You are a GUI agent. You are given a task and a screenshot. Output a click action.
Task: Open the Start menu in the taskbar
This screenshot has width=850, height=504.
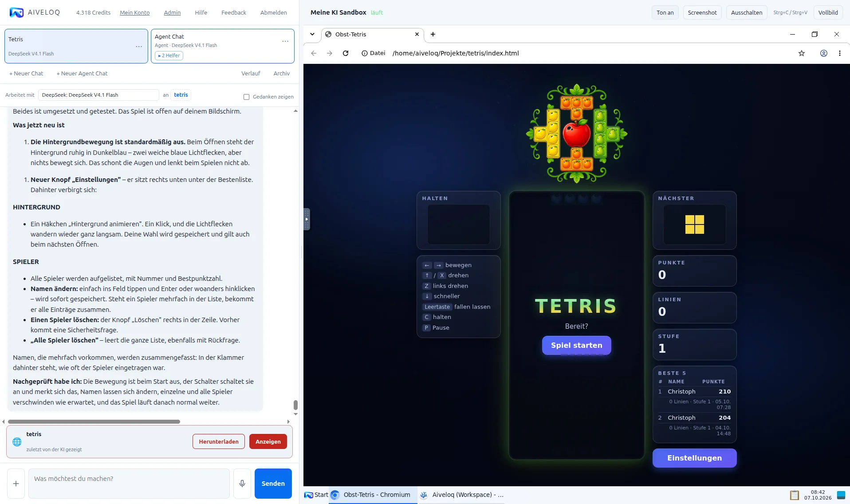coord(316,495)
